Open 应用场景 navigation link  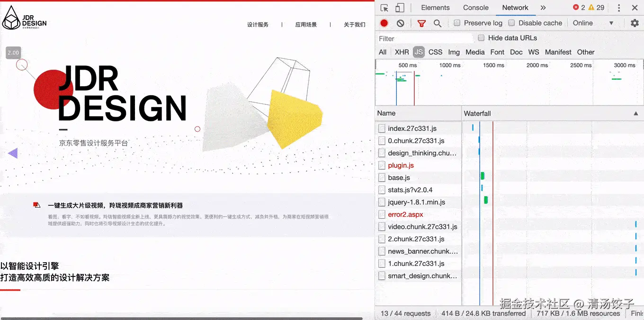tap(306, 25)
